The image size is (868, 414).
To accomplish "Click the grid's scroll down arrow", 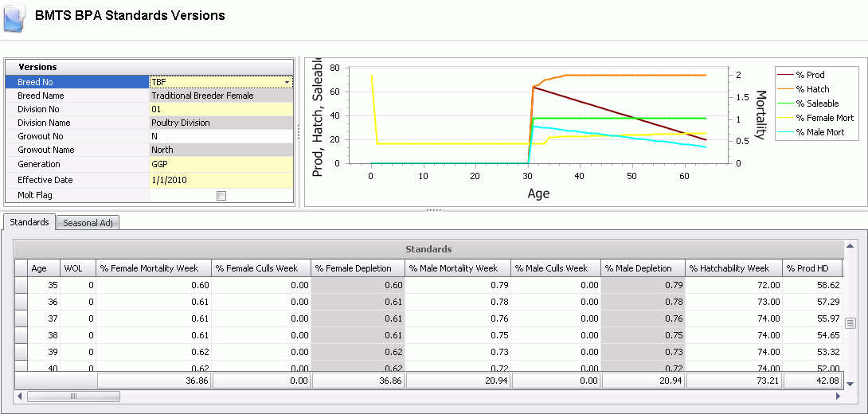I will pos(850,383).
